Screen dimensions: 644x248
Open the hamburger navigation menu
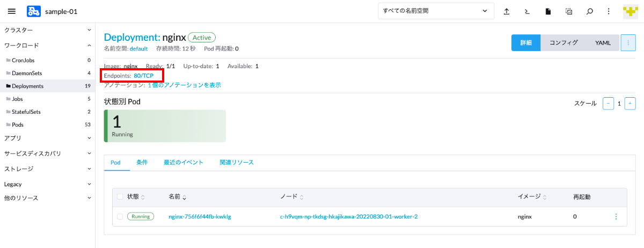point(12,11)
